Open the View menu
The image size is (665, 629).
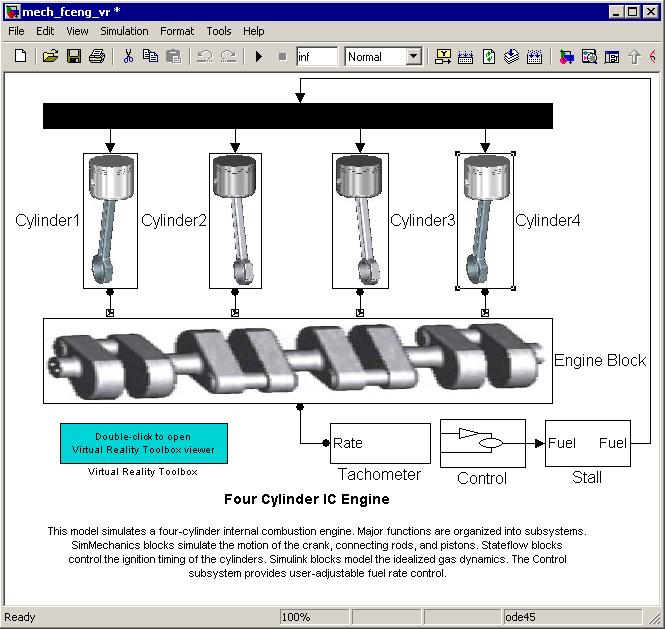[x=77, y=31]
